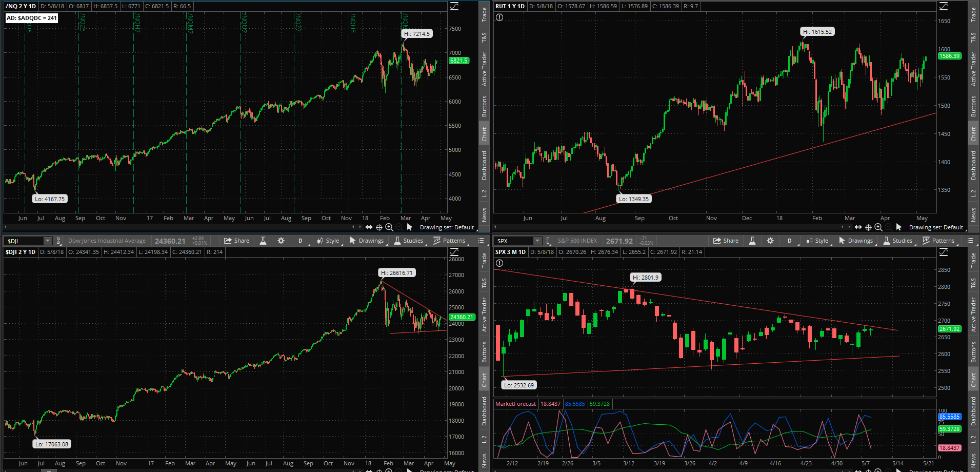Image resolution: width=980 pixels, height=472 pixels.
Task: Open the Drawings menu in the SPX toolbar
Action: (x=855, y=241)
